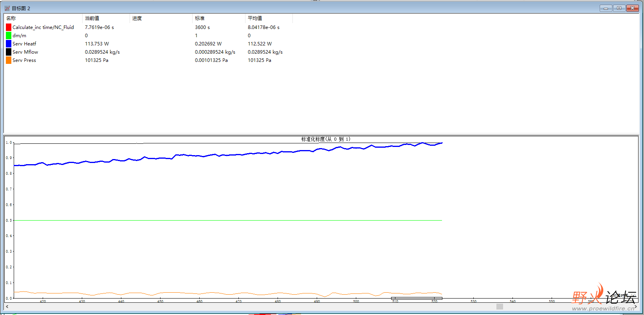Minimize the goal plot window
Image resolution: width=644 pixels, height=315 pixels.
click(606, 8)
